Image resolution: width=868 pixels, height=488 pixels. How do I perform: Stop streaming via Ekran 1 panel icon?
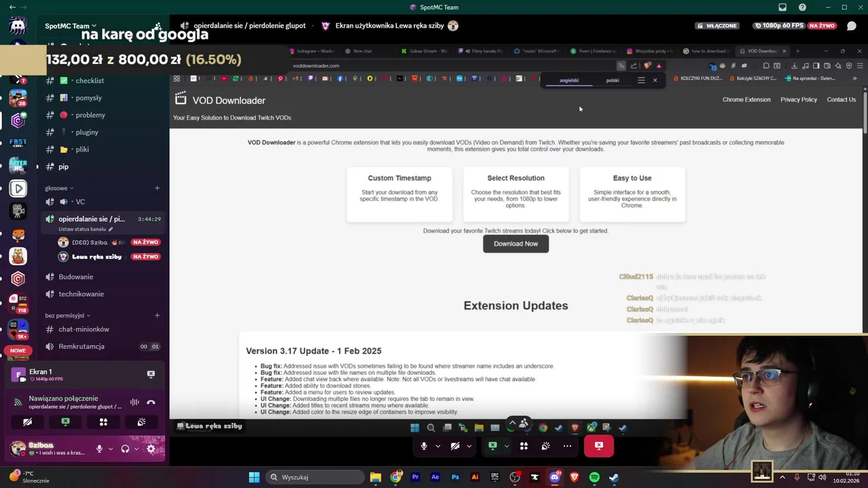tap(151, 374)
